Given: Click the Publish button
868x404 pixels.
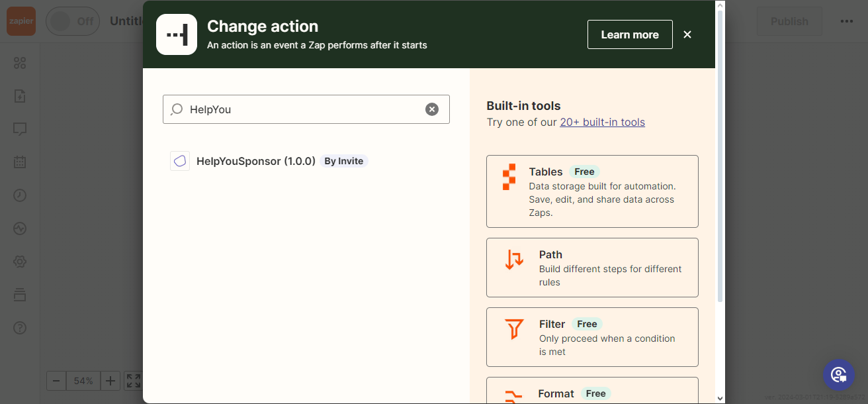Looking at the screenshot, I should pyautogui.click(x=789, y=21).
